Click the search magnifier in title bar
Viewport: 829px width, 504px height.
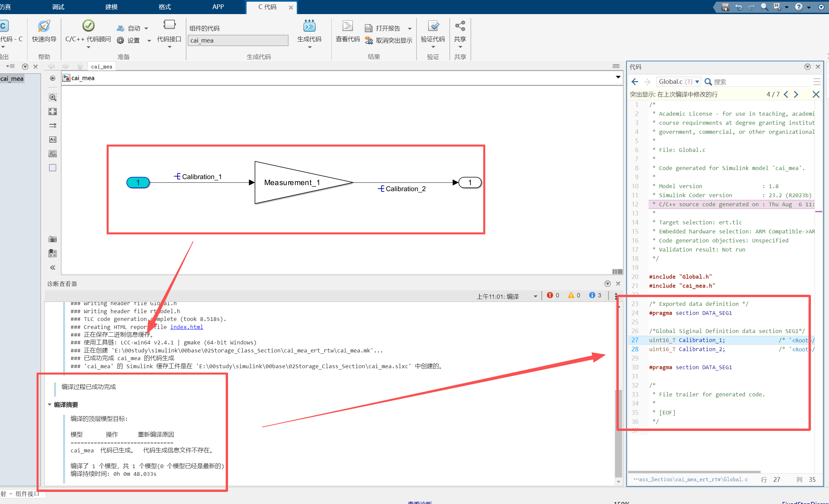click(x=764, y=7)
